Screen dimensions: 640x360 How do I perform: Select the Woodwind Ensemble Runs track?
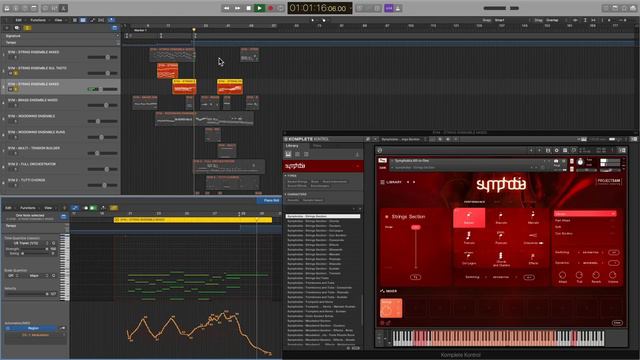click(x=60, y=135)
